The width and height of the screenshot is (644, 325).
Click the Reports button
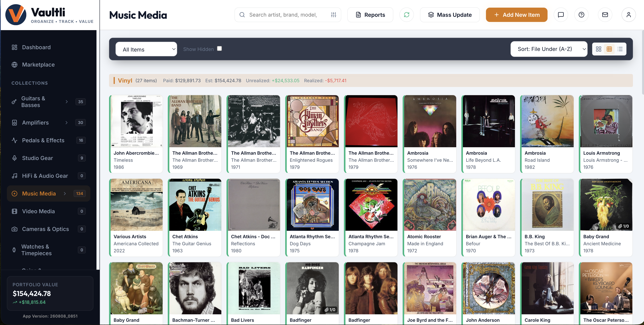pyautogui.click(x=370, y=15)
